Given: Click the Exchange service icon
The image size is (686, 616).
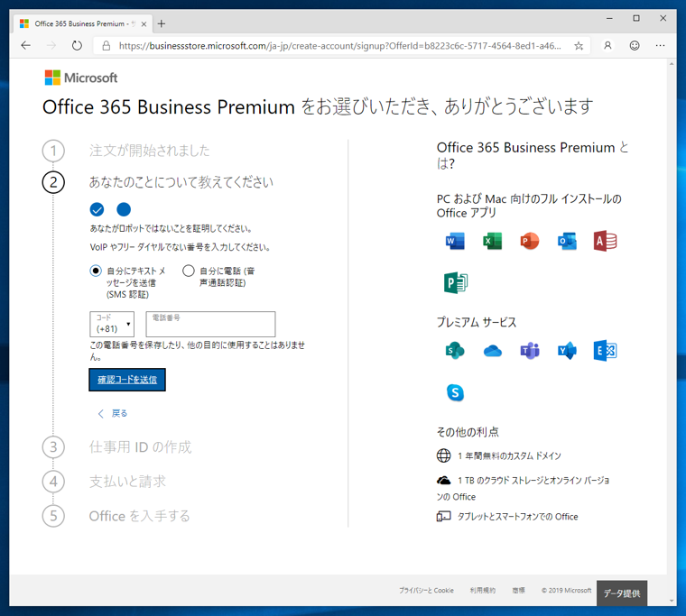Looking at the screenshot, I should pos(605,350).
